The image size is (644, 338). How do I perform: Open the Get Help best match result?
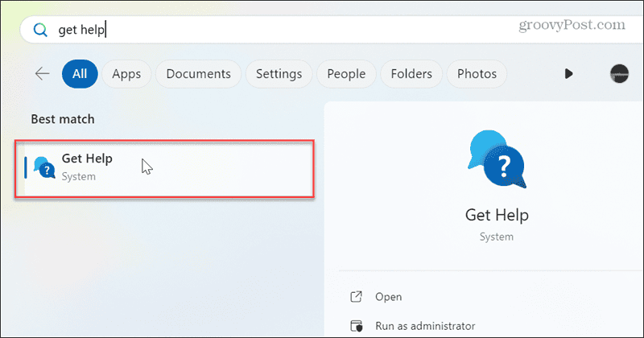tap(165, 168)
